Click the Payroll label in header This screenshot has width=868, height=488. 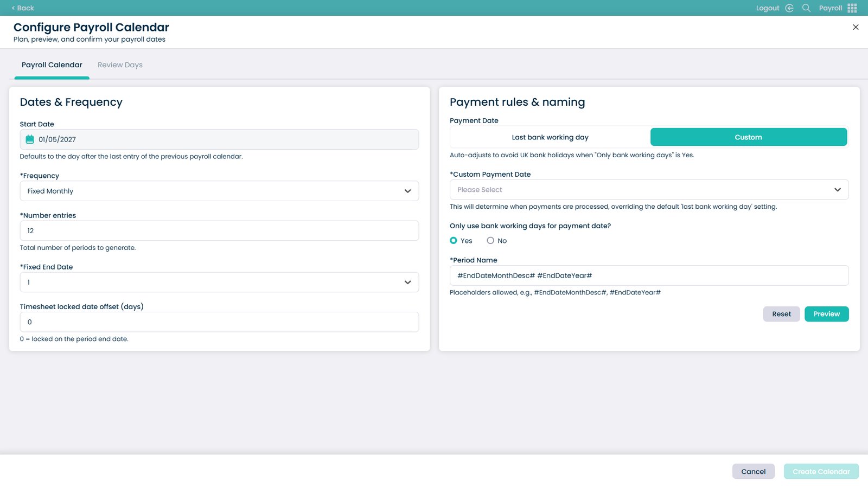(x=831, y=8)
